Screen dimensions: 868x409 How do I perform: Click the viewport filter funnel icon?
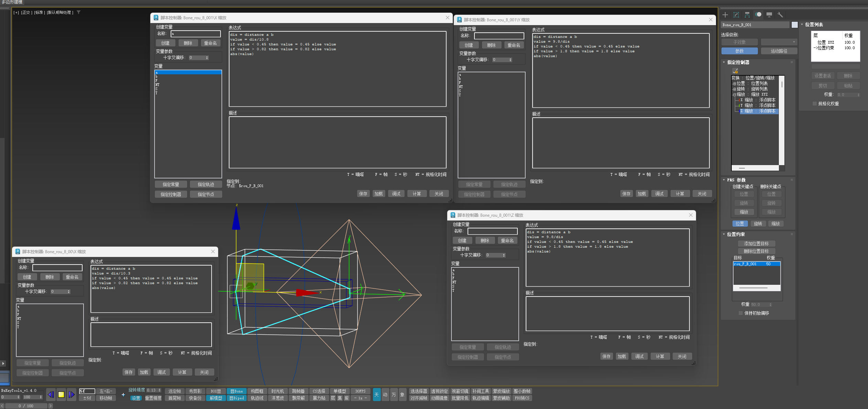(x=78, y=12)
